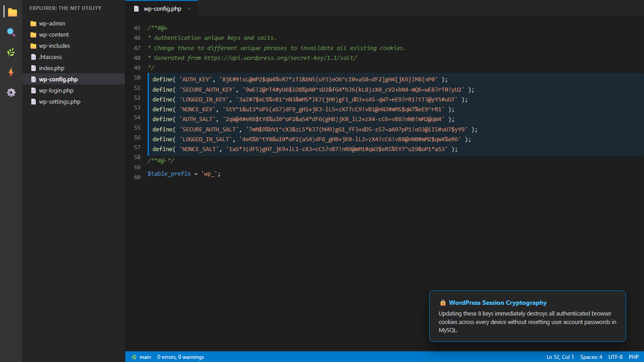Select wp-config.php in the explorer
Image resolution: width=644 pixels, height=362 pixels.
[73, 80]
